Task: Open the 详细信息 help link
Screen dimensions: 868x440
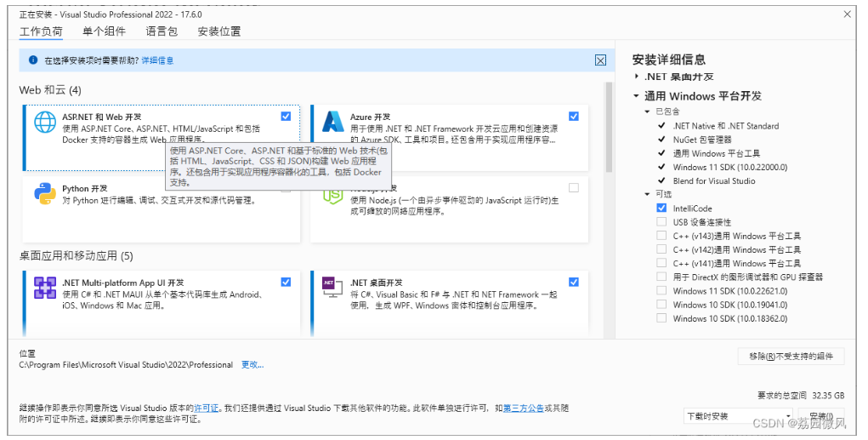Action: point(158,60)
